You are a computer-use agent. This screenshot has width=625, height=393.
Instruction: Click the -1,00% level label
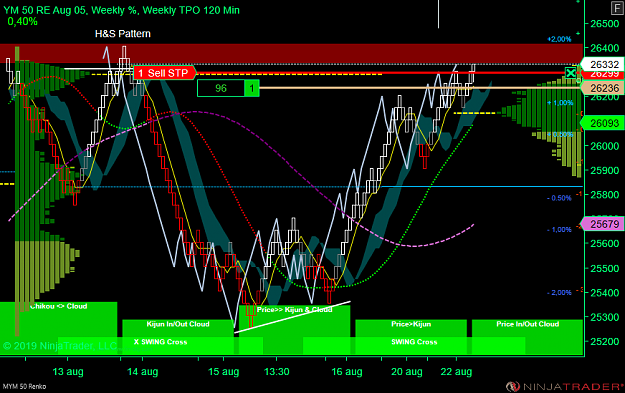[559, 230]
